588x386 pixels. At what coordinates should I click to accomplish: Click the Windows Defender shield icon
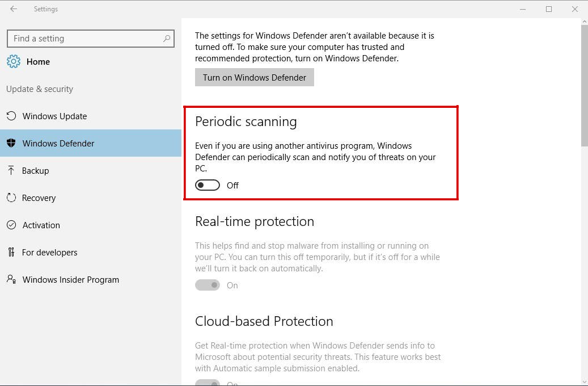pos(11,143)
